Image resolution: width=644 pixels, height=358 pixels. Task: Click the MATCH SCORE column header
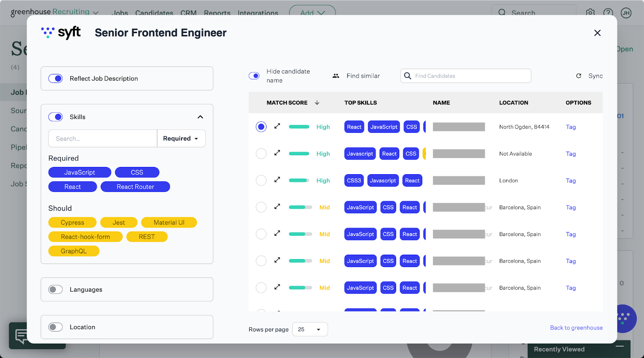[x=287, y=103]
